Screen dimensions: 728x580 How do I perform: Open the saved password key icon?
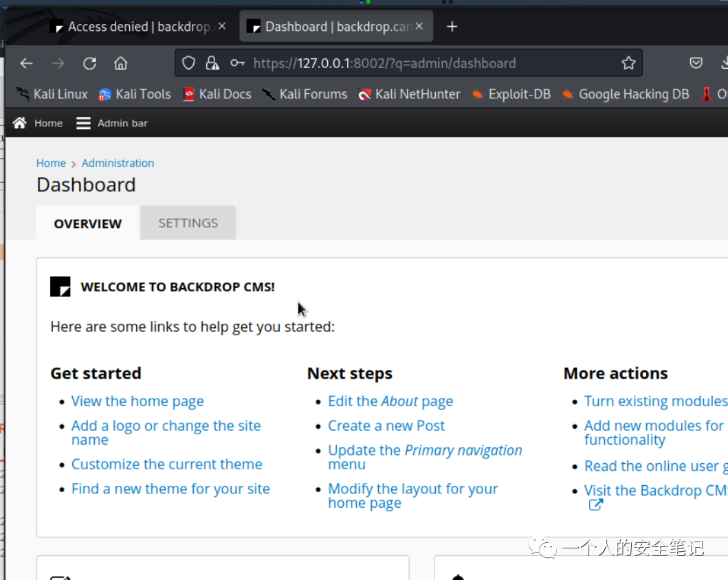pyautogui.click(x=237, y=63)
